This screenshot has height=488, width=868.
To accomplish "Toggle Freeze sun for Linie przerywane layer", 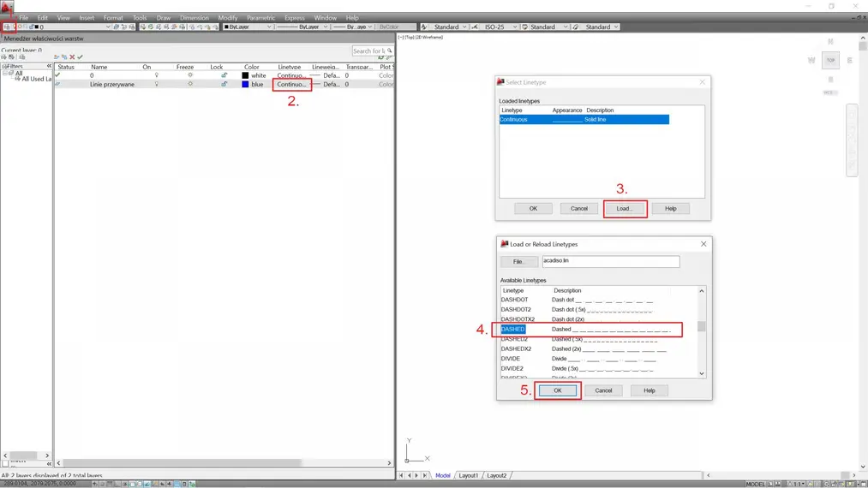I will point(190,84).
